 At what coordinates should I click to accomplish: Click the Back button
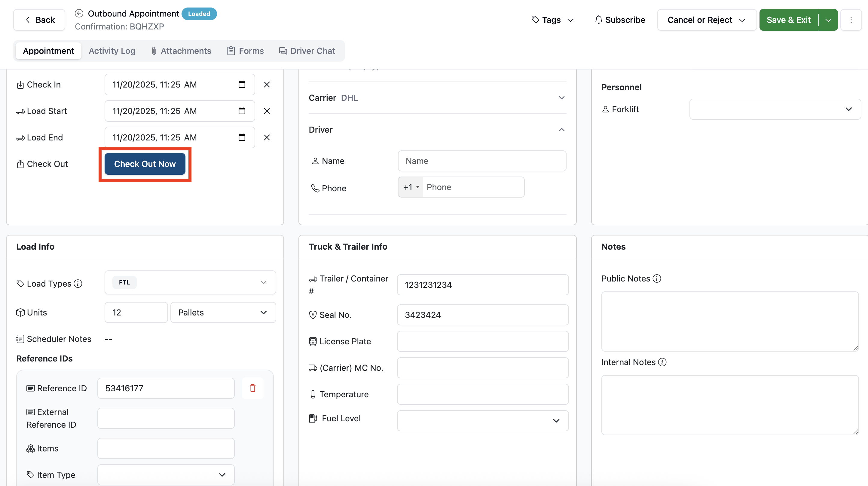[39, 20]
